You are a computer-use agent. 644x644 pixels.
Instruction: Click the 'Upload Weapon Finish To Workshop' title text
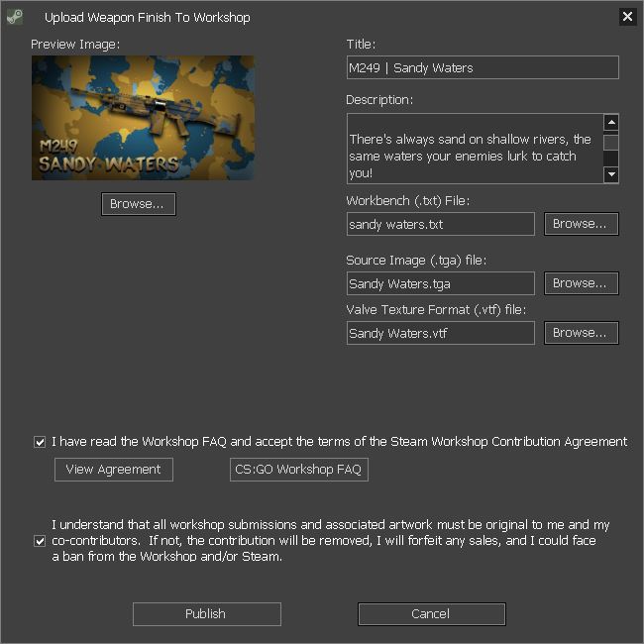(147, 17)
